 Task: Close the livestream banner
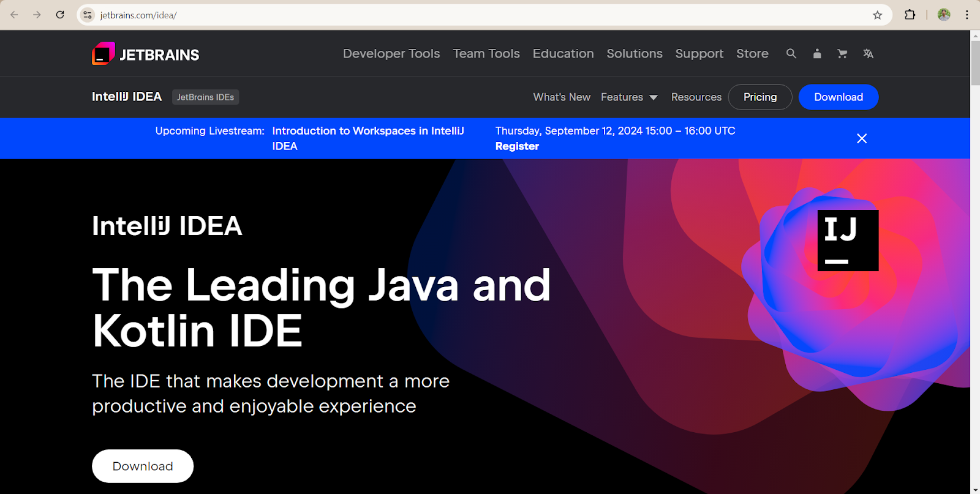(862, 138)
